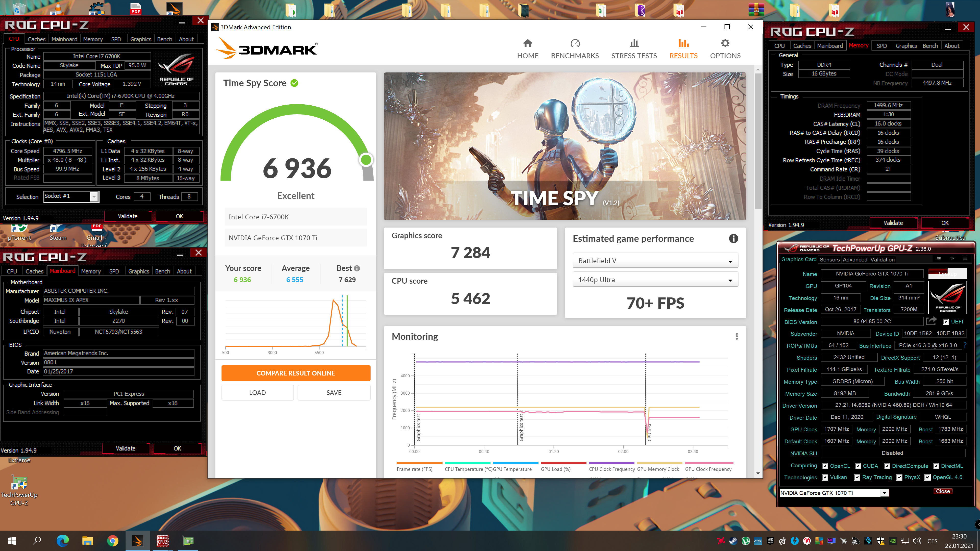Viewport: 980px width, 551px height.
Task: Click the SAVE button in 3DMark
Action: pos(334,392)
